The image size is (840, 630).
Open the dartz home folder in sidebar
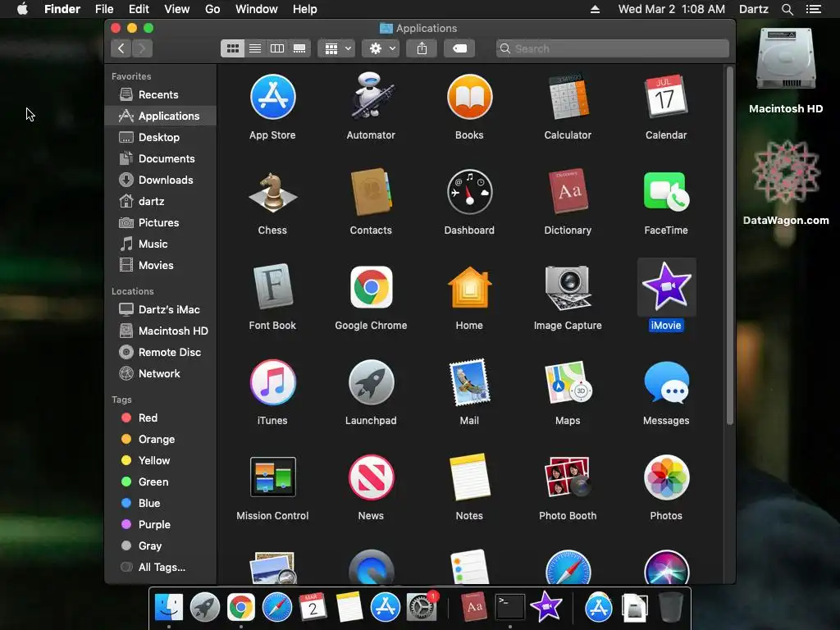point(161,202)
